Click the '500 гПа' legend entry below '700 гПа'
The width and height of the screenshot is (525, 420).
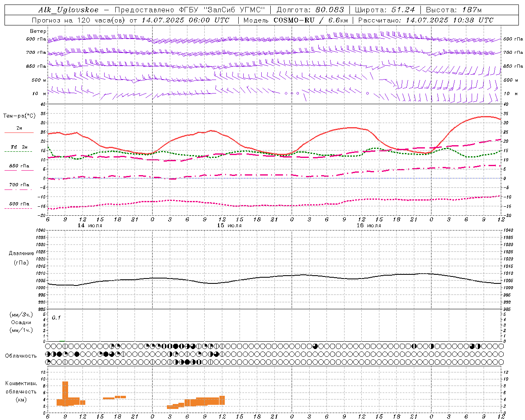pyautogui.click(x=19, y=204)
